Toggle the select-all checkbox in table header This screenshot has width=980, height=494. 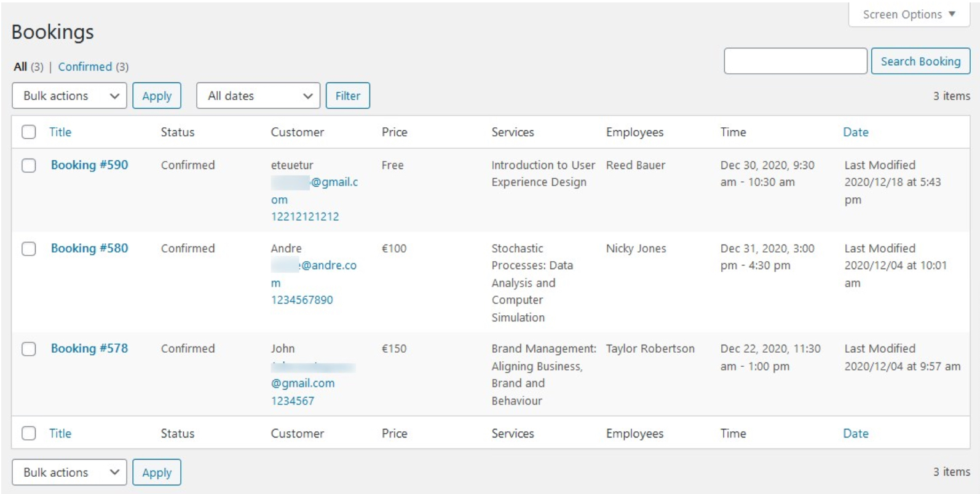pyautogui.click(x=29, y=132)
